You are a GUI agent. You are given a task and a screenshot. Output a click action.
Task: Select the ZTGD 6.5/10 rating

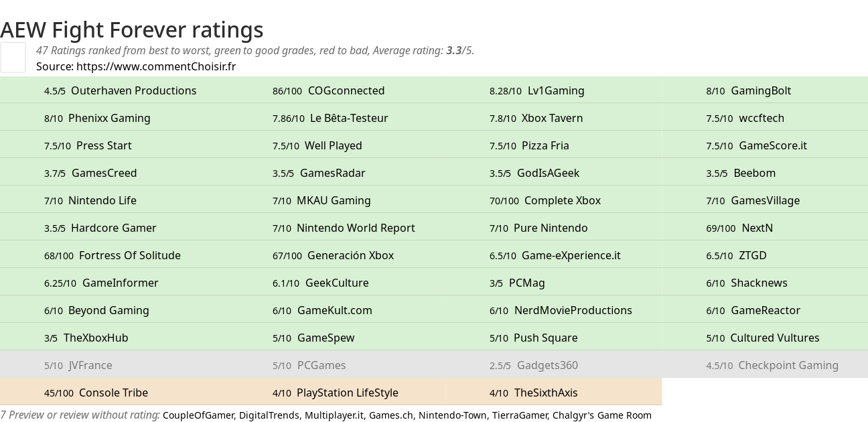pyautogui.click(x=736, y=255)
